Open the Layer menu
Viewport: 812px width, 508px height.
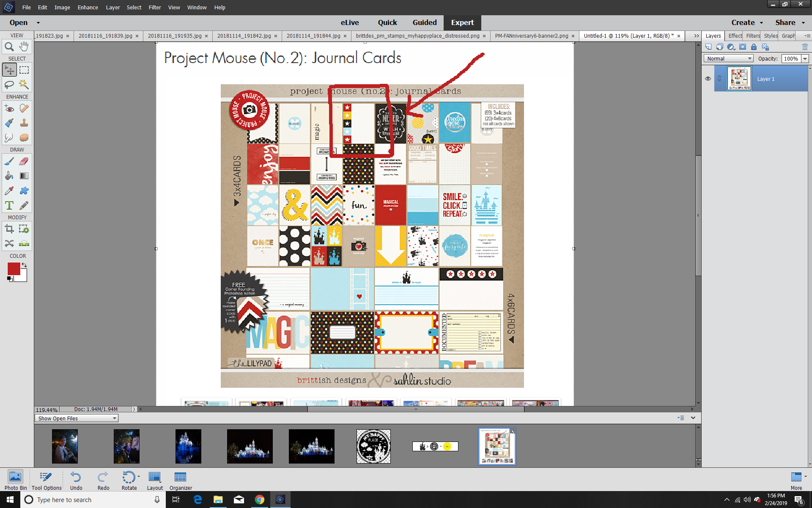(112, 7)
